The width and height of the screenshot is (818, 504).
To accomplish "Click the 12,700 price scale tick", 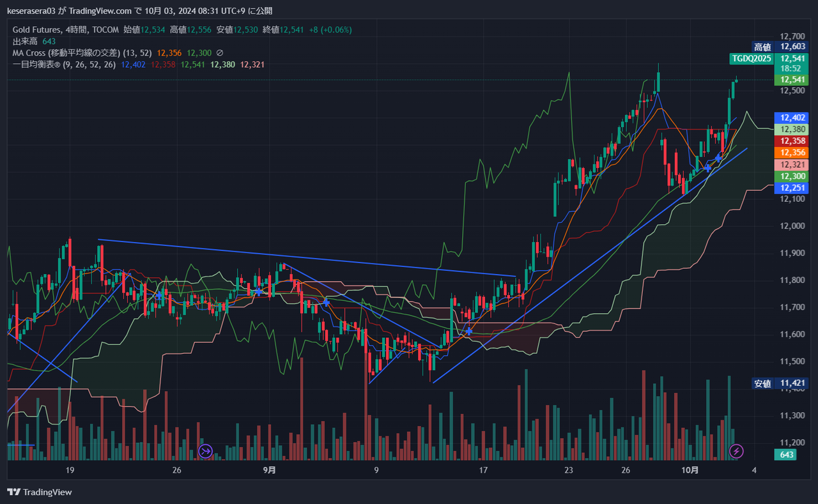I will 792,36.
